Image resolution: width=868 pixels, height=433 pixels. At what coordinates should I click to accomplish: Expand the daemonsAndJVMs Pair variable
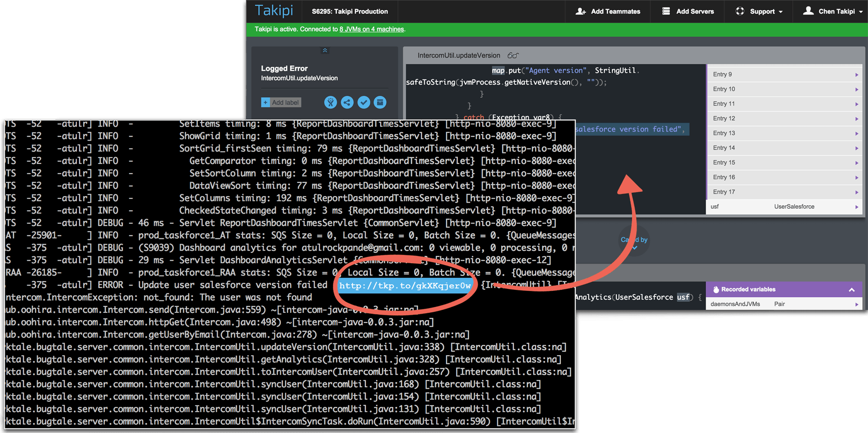784,304
